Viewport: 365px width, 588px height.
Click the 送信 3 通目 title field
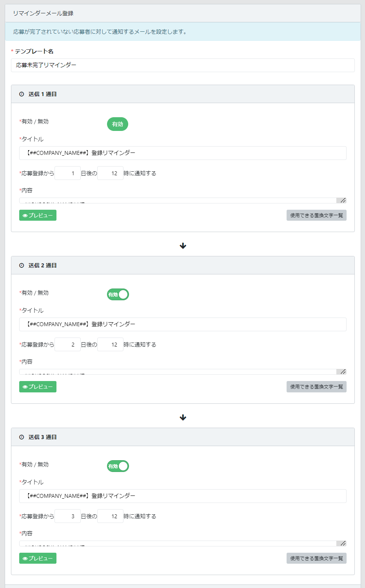click(x=183, y=496)
